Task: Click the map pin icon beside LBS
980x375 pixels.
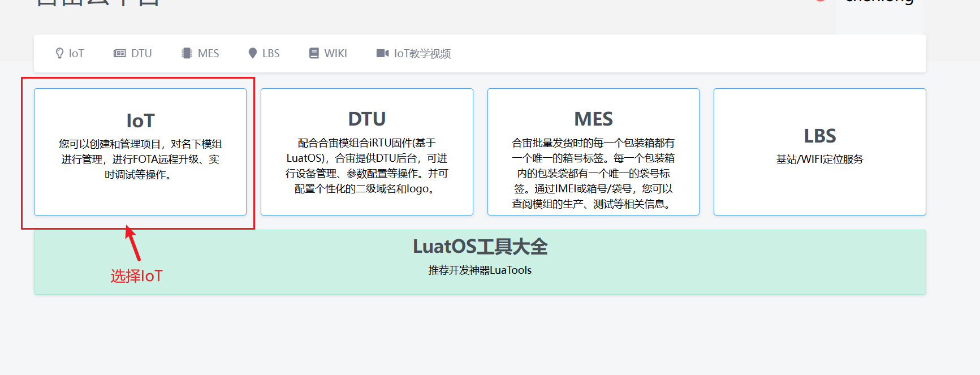Action: 253,53
